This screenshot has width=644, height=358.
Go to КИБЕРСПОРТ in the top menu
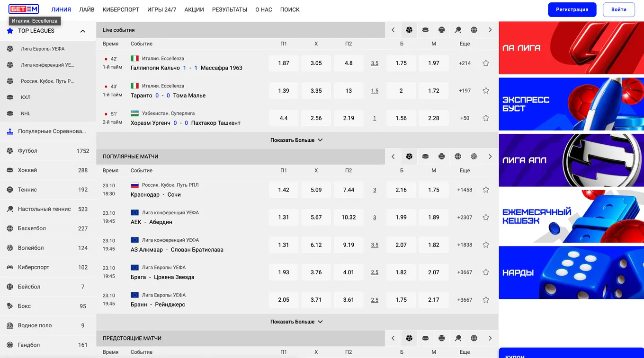[x=121, y=9]
